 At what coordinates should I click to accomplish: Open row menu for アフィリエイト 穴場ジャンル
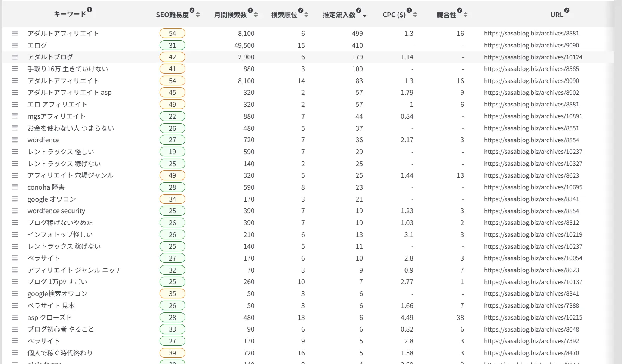tap(15, 175)
